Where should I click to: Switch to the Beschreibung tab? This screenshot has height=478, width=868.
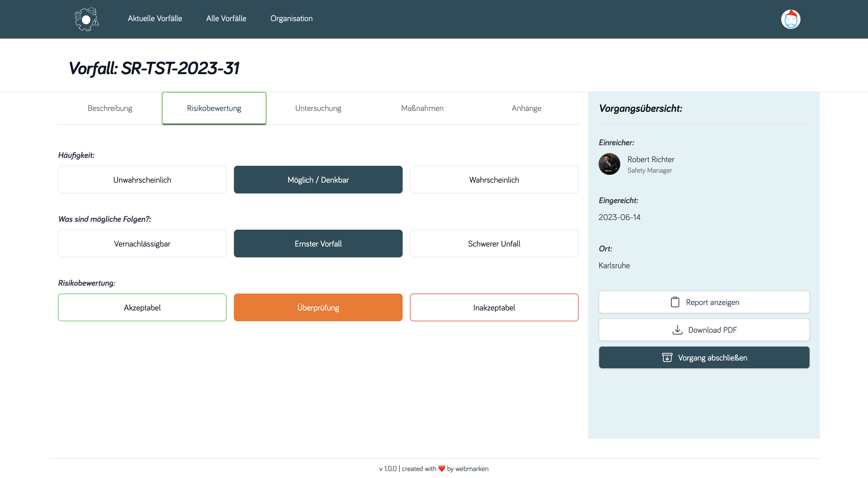(x=110, y=108)
